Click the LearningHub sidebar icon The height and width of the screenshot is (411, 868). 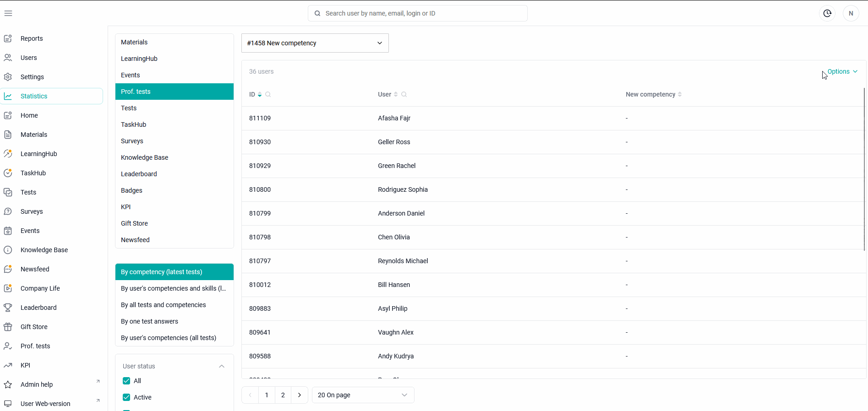(8, 154)
